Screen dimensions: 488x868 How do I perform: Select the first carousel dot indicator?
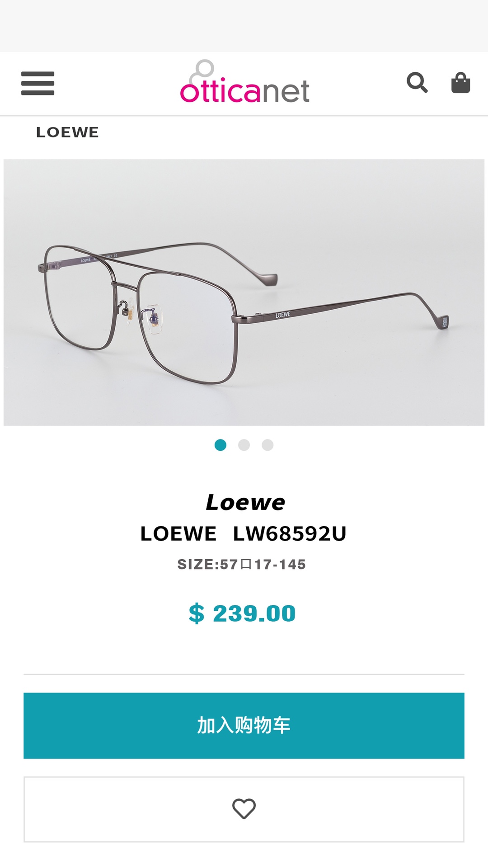coord(221,445)
